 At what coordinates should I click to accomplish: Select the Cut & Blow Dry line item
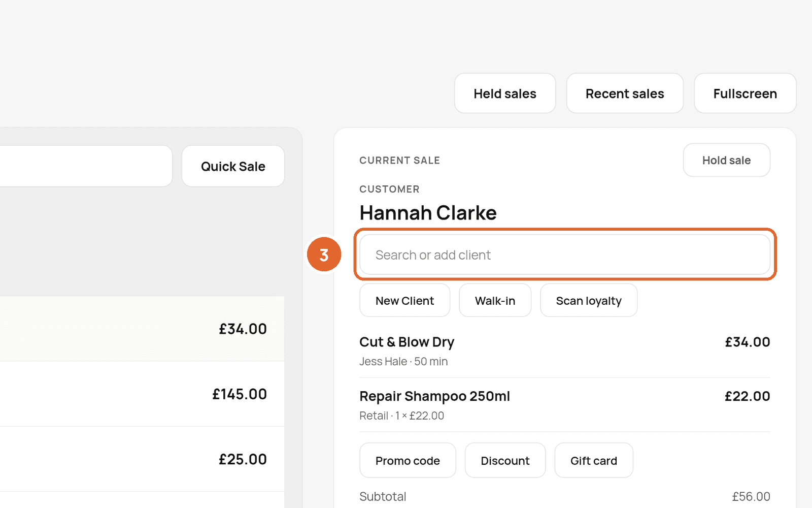[565, 351]
